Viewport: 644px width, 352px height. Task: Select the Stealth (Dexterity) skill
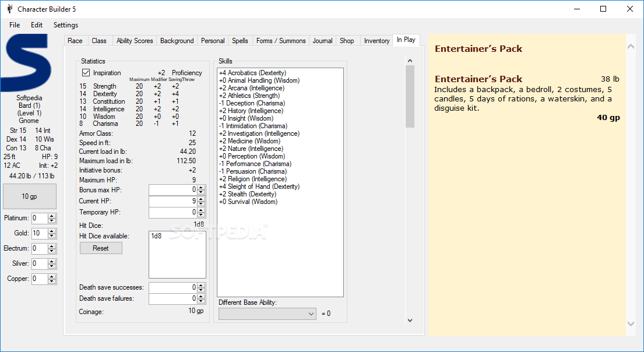coord(248,194)
